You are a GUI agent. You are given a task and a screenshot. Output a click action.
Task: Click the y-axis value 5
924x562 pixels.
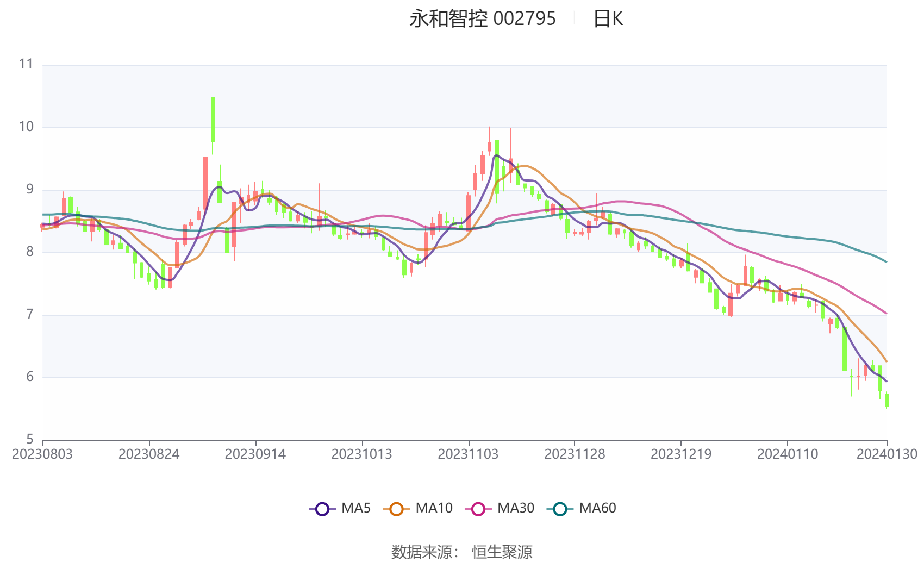[30, 439]
